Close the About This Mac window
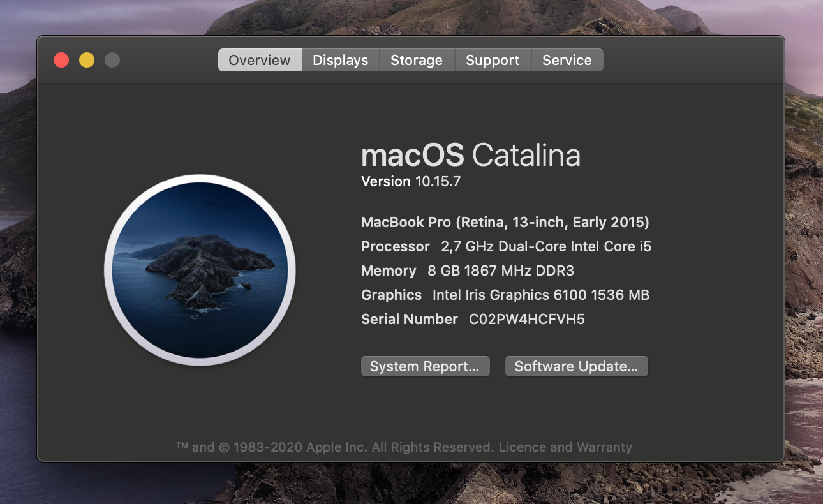This screenshot has height=504, width=823. coord(61,60)
